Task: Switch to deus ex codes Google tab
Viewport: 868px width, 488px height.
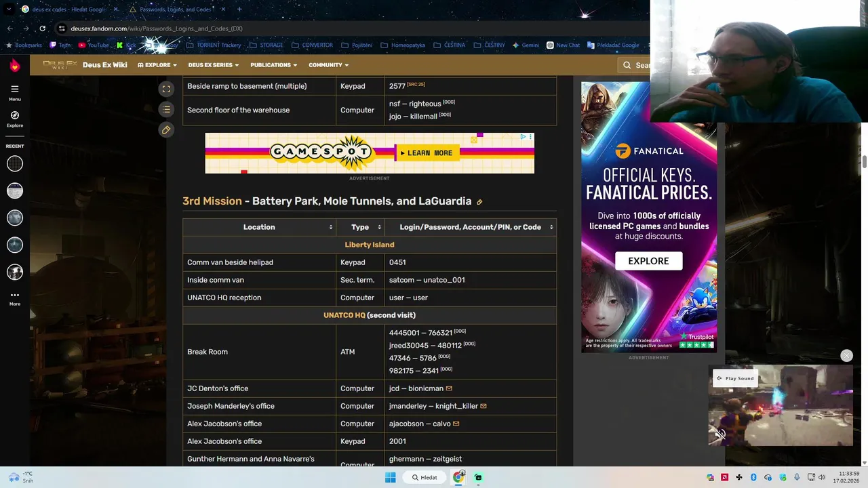Action: point(69,9)
